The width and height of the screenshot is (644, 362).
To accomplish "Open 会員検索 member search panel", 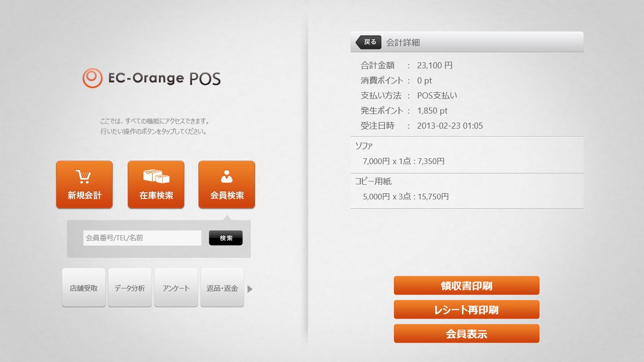I will (x=226, y=184).
